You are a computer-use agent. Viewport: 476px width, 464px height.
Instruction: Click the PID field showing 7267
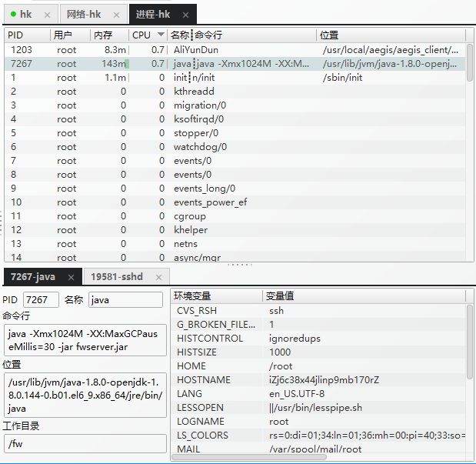click(41, 300)
